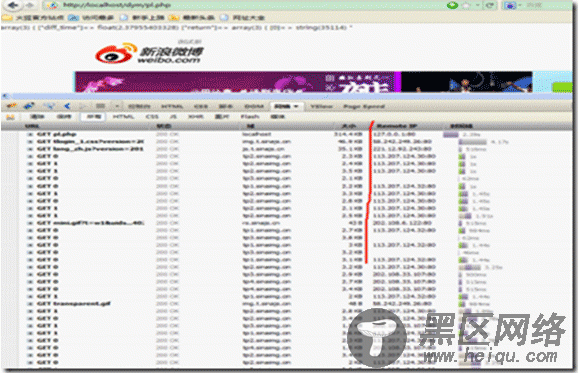The image size is (579, 373).
Task: Switch to the 脚本 script tab in Firebug
Action: [x=225, y=106]
